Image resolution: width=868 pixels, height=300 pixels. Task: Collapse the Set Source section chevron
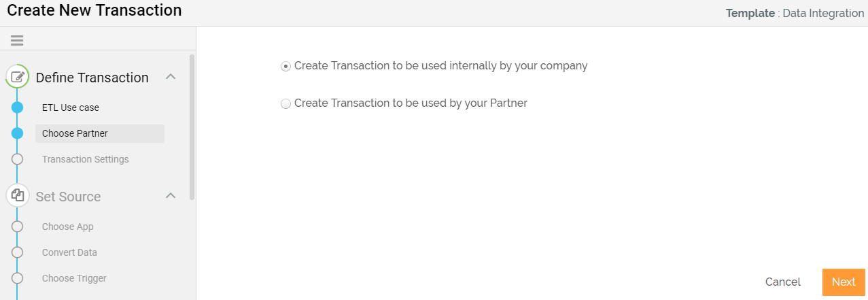171,196
